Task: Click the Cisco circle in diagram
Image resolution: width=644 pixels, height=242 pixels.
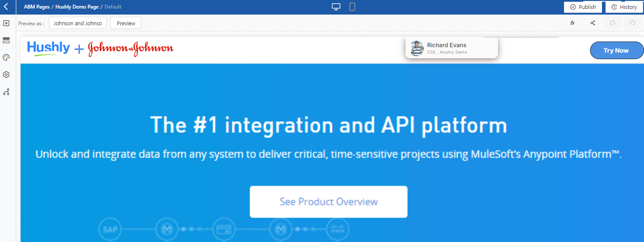Action: tap(338, 229)
